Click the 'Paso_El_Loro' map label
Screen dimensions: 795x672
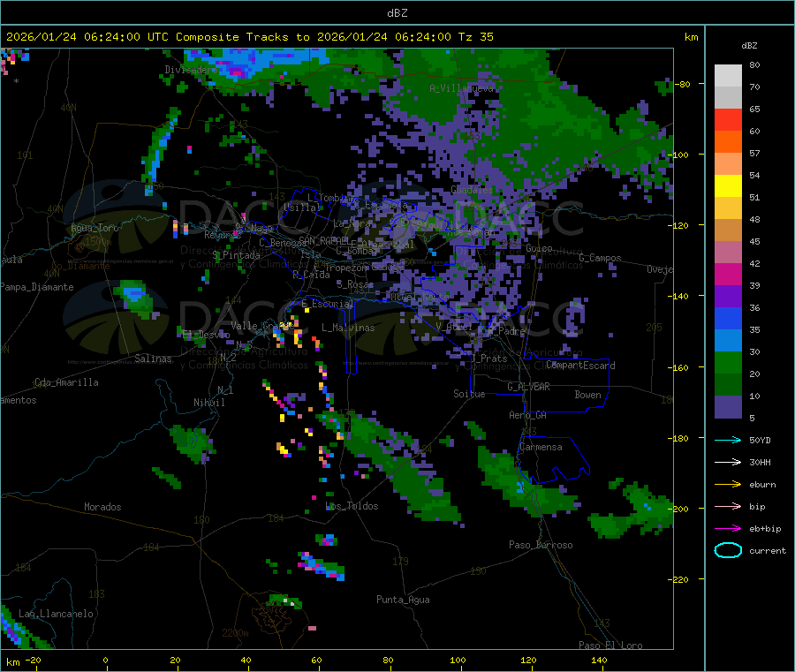pos(610,646)
